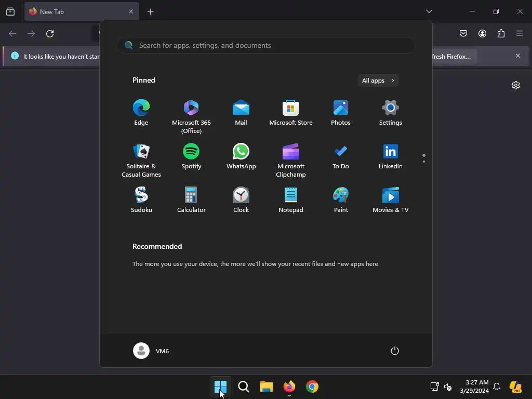Open LinkedIn app
Image resolution: width=532 pixels, height=399 pixels.
click(391, 156)
